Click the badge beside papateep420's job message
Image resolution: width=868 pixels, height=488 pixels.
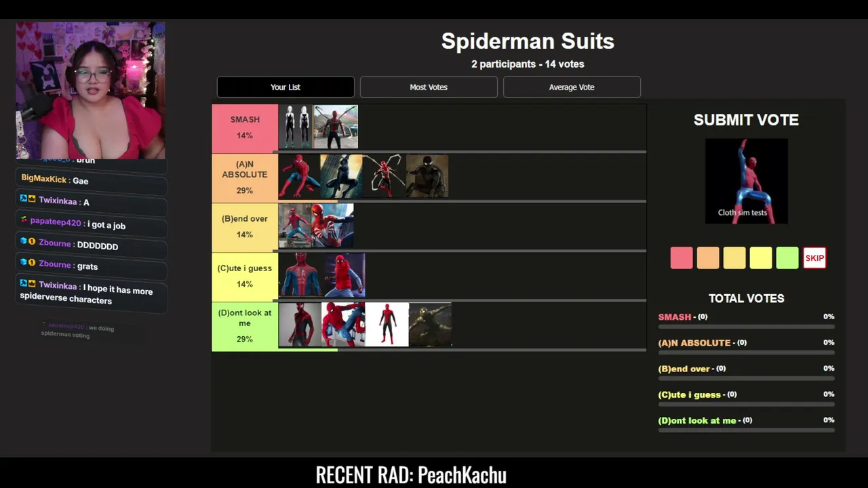(x=24, y=220)
